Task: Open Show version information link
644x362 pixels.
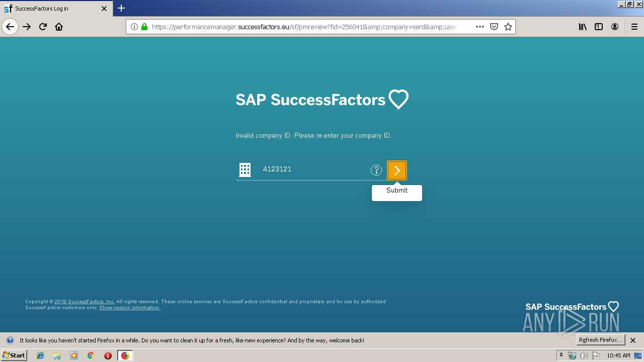Action: pos(130,308)
